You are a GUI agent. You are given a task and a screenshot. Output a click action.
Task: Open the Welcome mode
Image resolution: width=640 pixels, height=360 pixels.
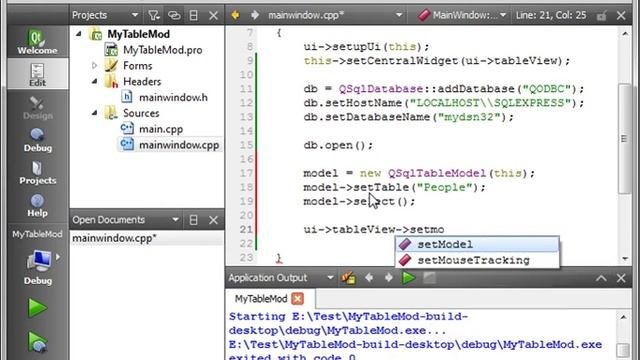[x=38, y=41]
